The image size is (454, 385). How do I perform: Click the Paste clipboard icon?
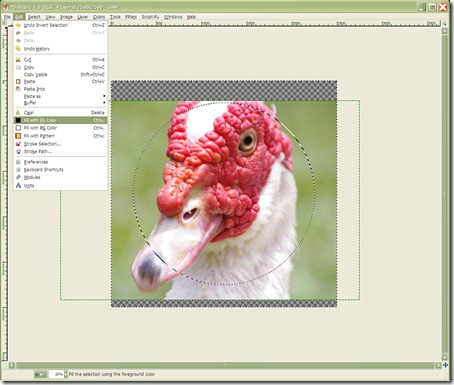point(18,81)
